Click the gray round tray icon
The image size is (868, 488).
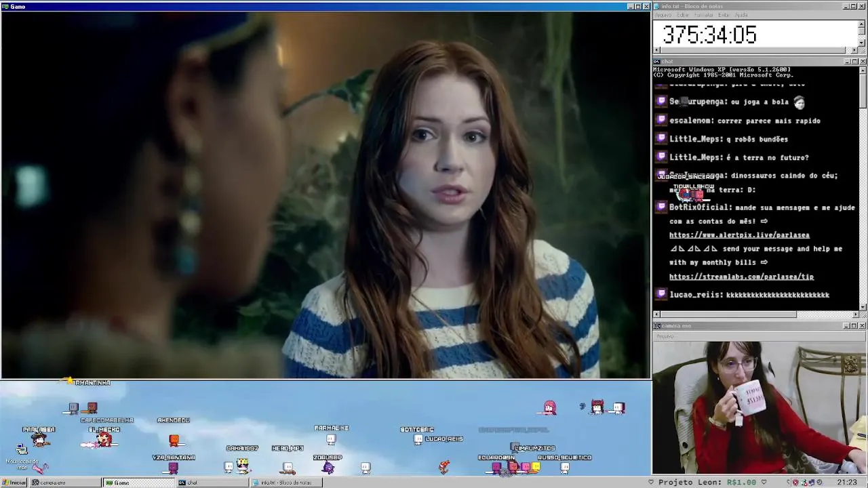[x=821, y=483]
